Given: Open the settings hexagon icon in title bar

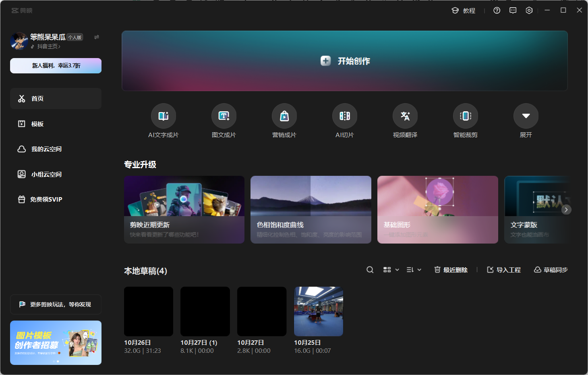Looking at the screenshot, I should 529,10.
